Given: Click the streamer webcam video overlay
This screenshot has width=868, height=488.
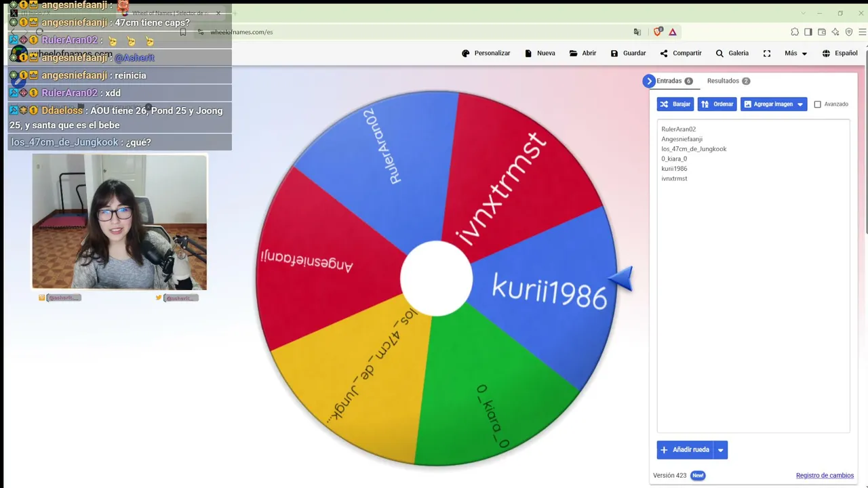Looking at the screenshot, I should coord(119,222).
